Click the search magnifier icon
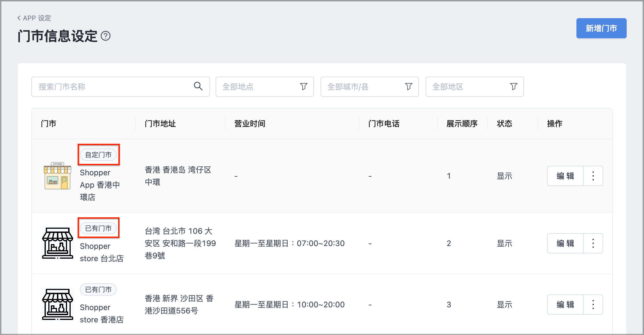Viewport: 644px width, 335px height. click(198, 86)
